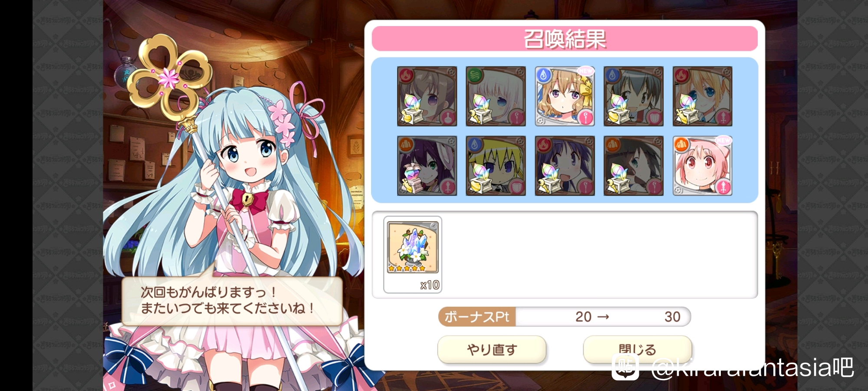The image size is (868, 391).
Task: Select the wind-element white-haired character card
Action: click(x=496, y=96)
